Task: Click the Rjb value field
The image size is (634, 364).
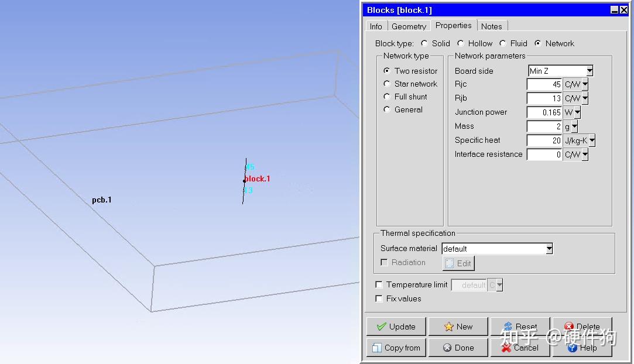Action: (544, 98)
